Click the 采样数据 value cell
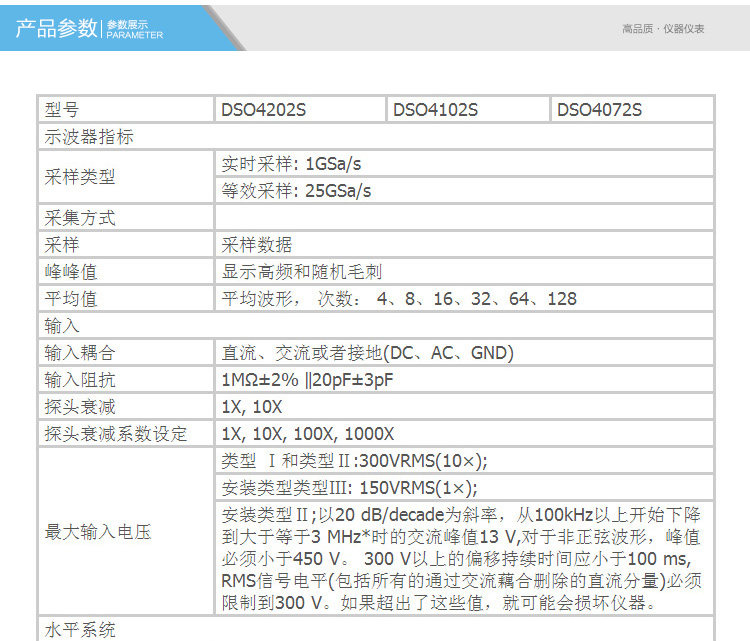750x641 pixels. point(464,245)
